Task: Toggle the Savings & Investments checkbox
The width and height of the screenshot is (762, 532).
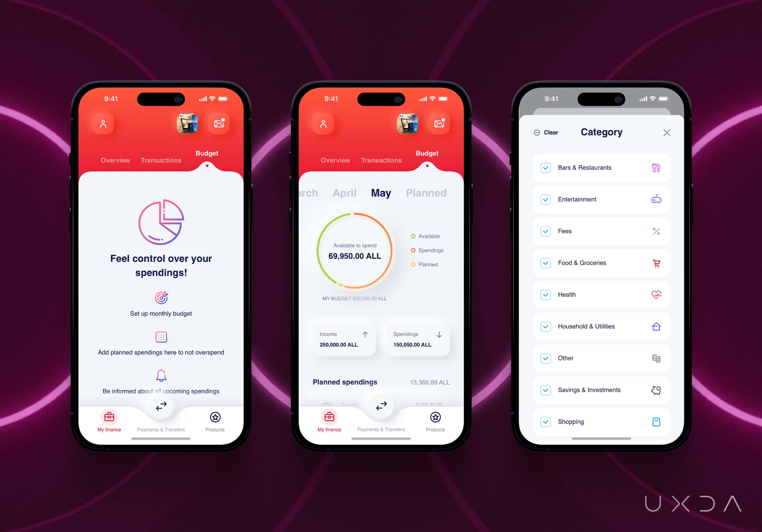Action: (545, 390)
